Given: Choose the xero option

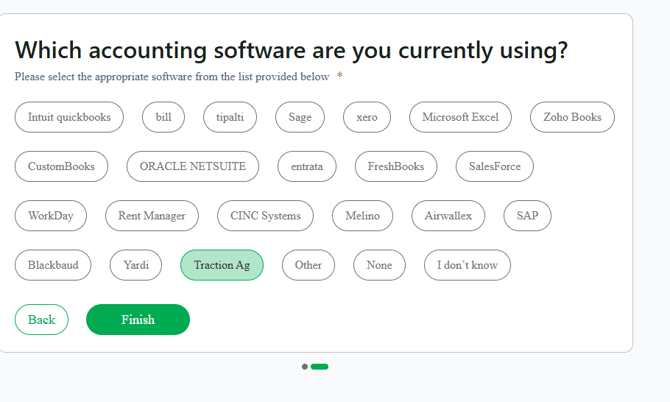Looking at the screenshot, I should tap(367, 117).
